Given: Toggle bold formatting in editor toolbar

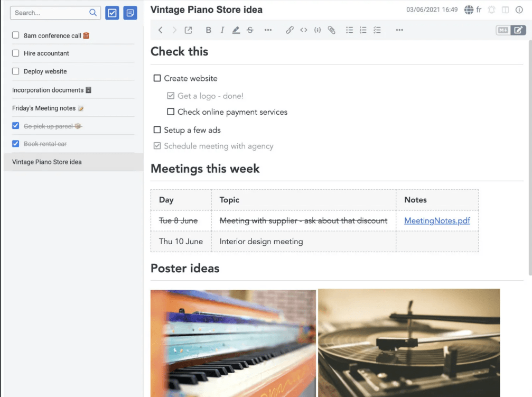Looking at the screenshot, I should click(208, 30).
